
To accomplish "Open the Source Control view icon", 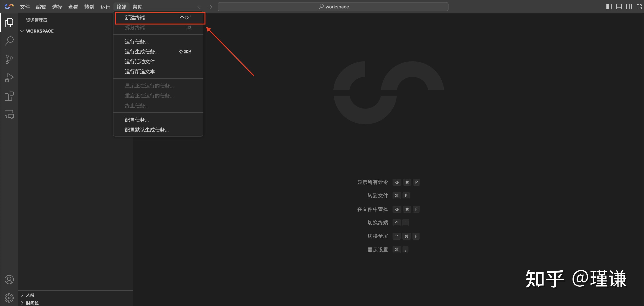I will [x=9, y=59].
